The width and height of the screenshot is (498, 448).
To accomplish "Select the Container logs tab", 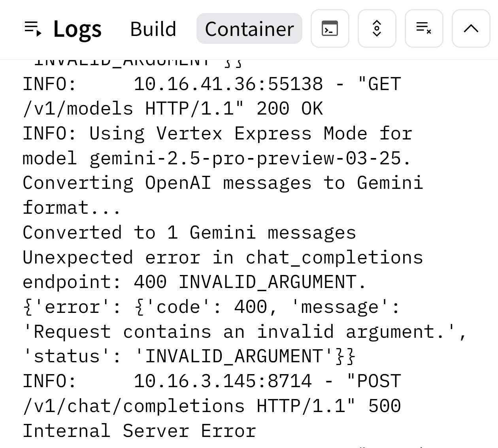I will click(x=249, y=29).
